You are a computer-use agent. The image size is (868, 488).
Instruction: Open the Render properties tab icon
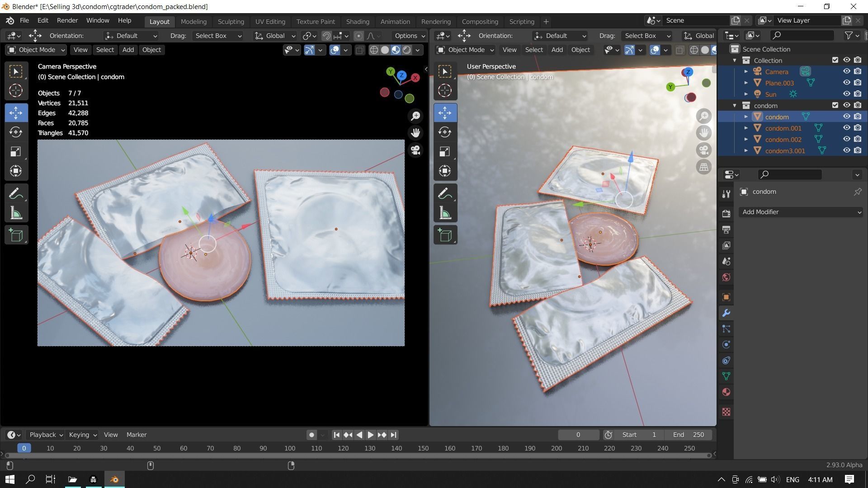coord(726,214)
